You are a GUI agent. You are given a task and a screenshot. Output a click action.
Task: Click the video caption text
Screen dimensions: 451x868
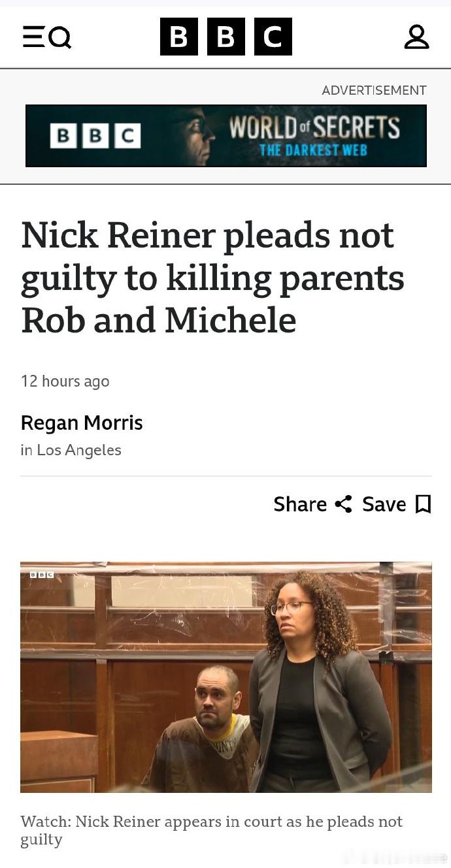tap(212, 830)
